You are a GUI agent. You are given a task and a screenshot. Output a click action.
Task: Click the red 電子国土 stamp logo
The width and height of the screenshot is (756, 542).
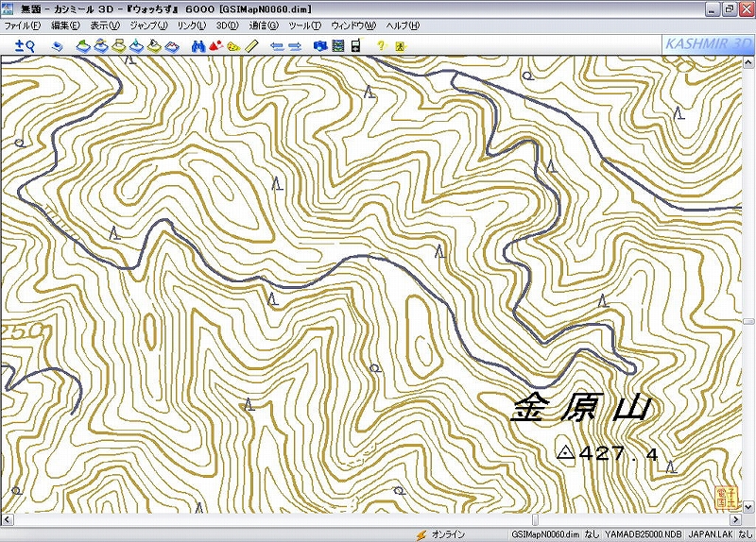click(x=726, y=498)
